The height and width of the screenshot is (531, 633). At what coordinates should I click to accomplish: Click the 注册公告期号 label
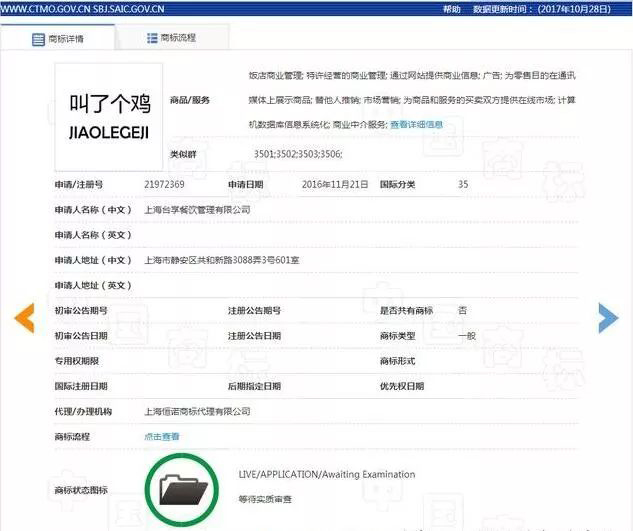tap(254, 311)
